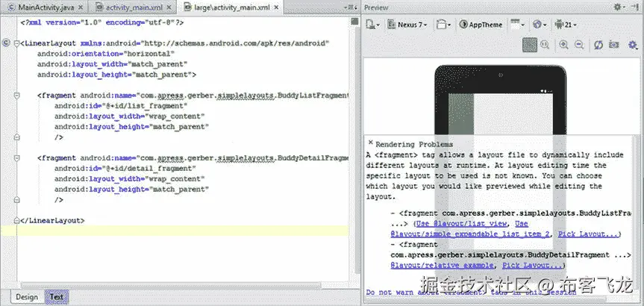
Task: Zoom in the layout preview
Action: 564,46
